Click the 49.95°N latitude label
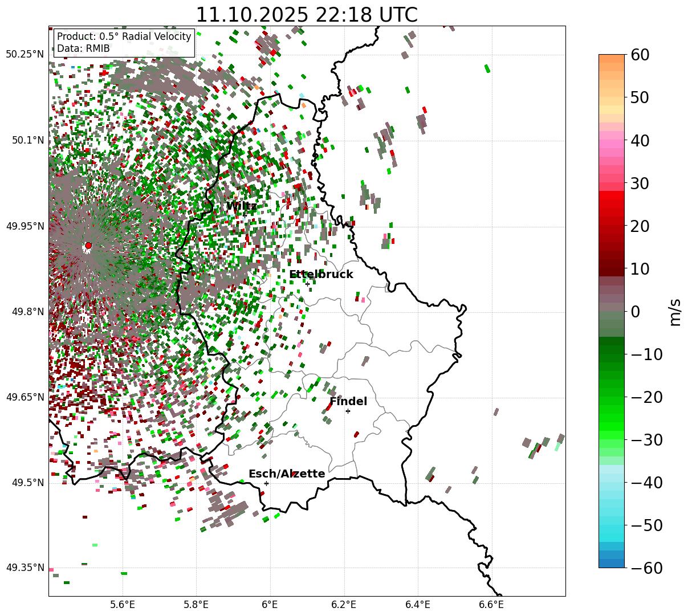Image resolution: width=688 pixels, height=616 pixels. [25, 226]
